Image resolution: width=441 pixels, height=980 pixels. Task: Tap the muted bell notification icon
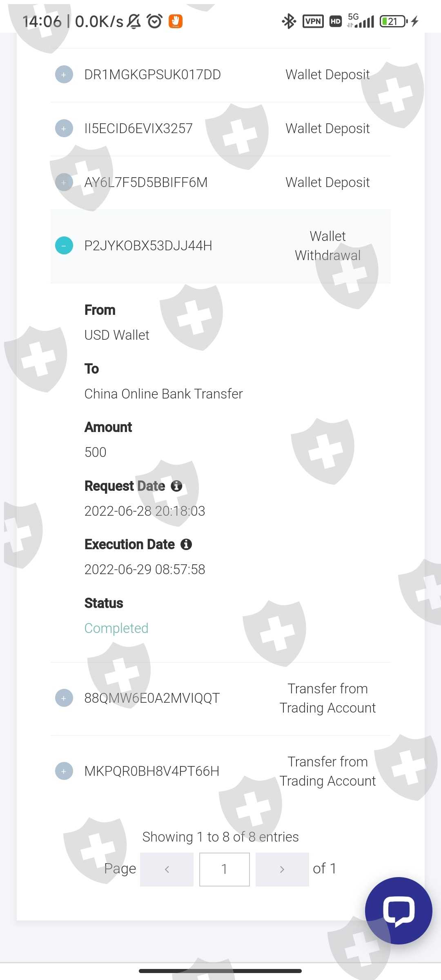pyautogui.click(x=134, y=21)
